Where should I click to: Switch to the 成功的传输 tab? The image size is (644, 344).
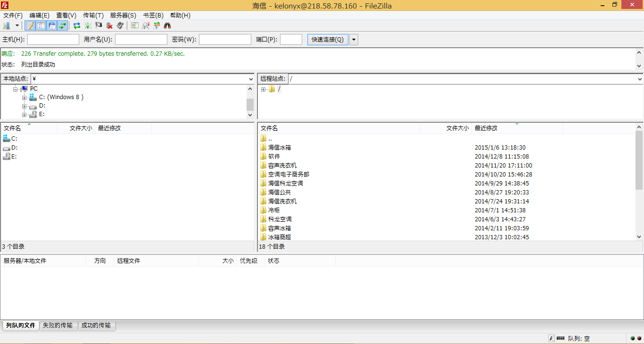point(96,326)
